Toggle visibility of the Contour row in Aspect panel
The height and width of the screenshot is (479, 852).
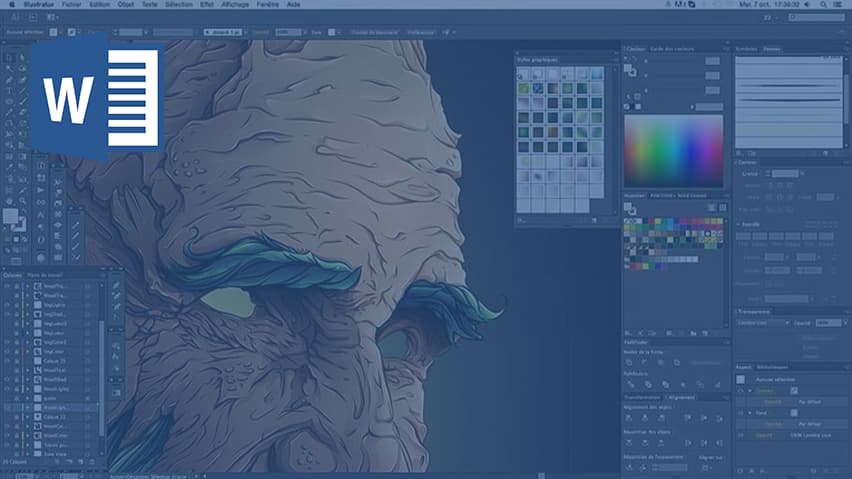[741, 390]
